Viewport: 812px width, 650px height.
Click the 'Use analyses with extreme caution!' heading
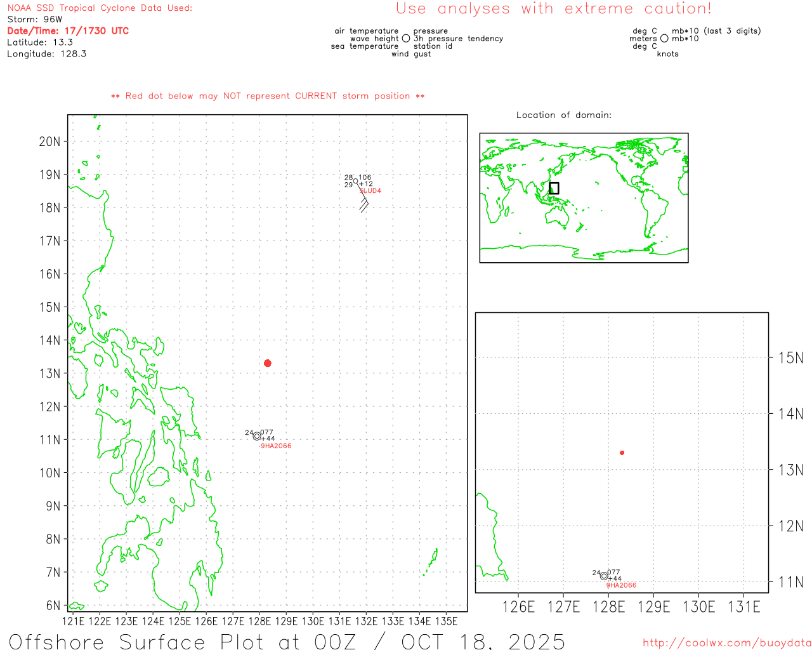tap(553, 9)
